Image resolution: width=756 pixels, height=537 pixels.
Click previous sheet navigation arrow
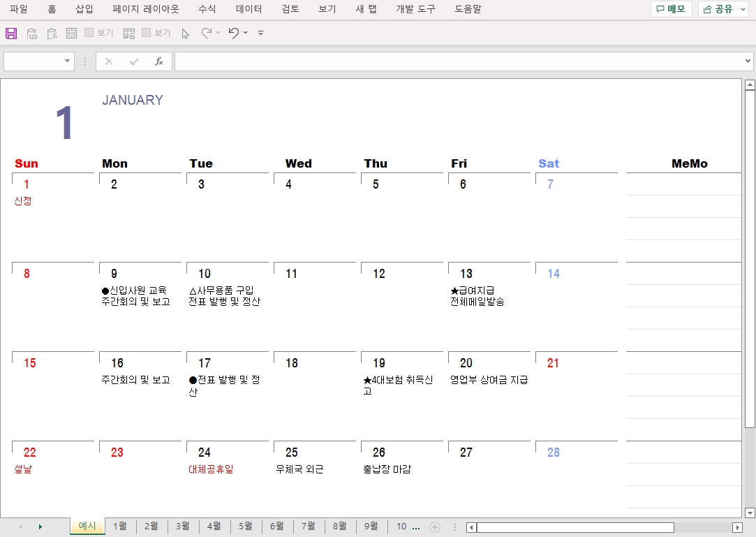coord(20,527)
